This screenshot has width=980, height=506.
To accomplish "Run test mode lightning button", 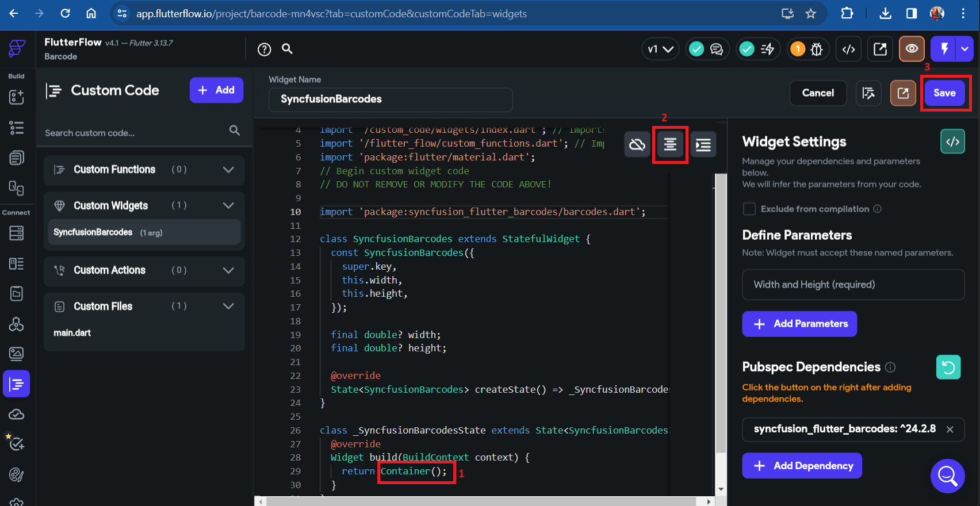I will 943,49.
